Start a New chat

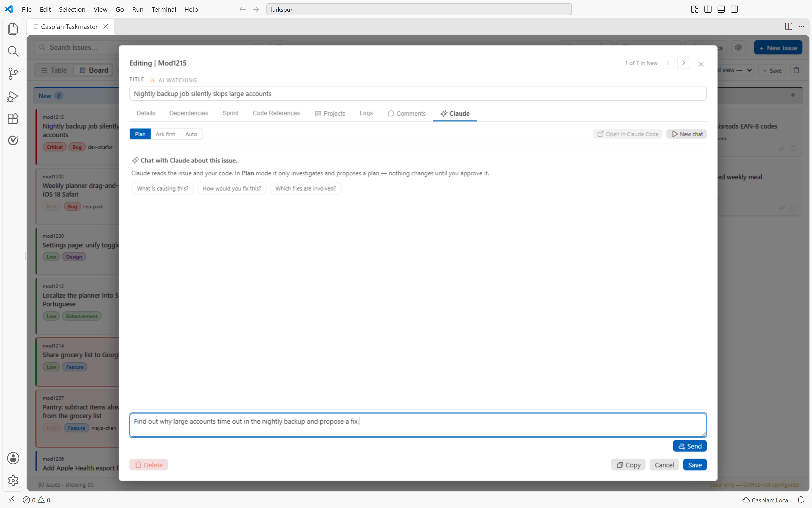pyautogui.click(x=687, y=134)
